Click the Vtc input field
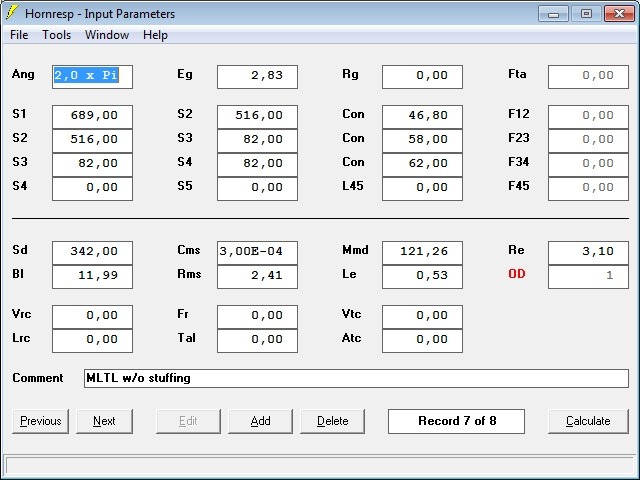The width and height of the screenshot is (640, 480). (x=422, y=317)
